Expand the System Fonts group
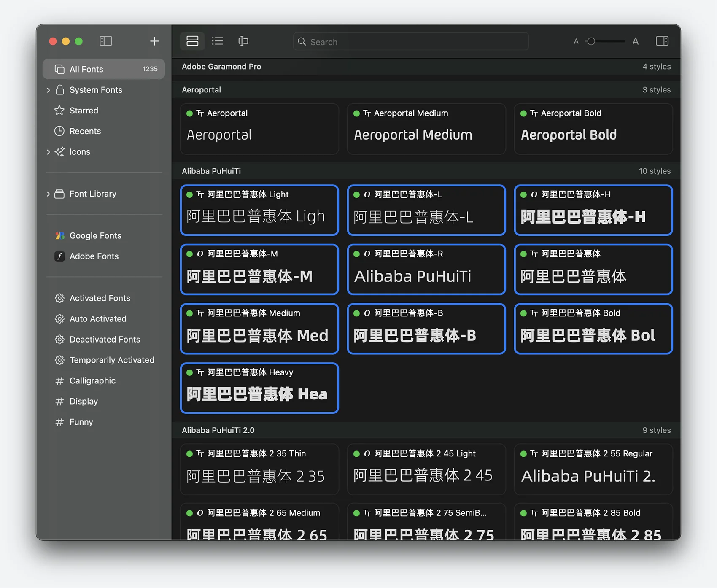 (x=48, y=90)
